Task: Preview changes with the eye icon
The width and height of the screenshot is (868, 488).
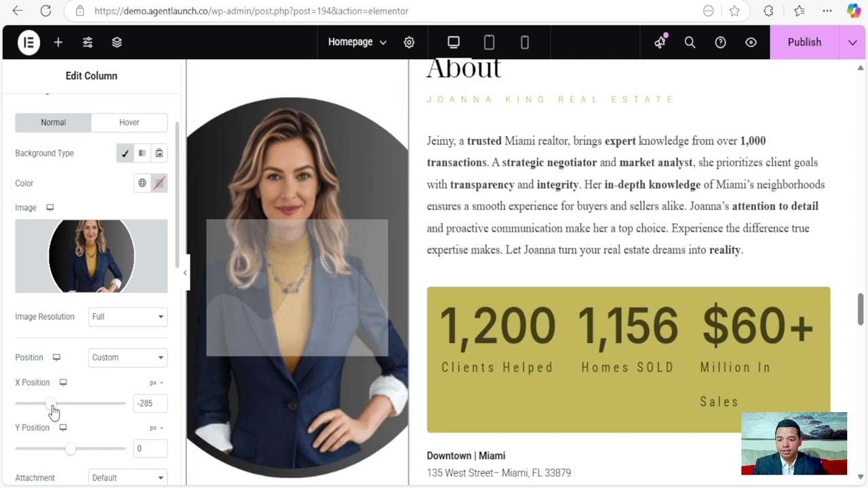Action: [x=751, y=42]
